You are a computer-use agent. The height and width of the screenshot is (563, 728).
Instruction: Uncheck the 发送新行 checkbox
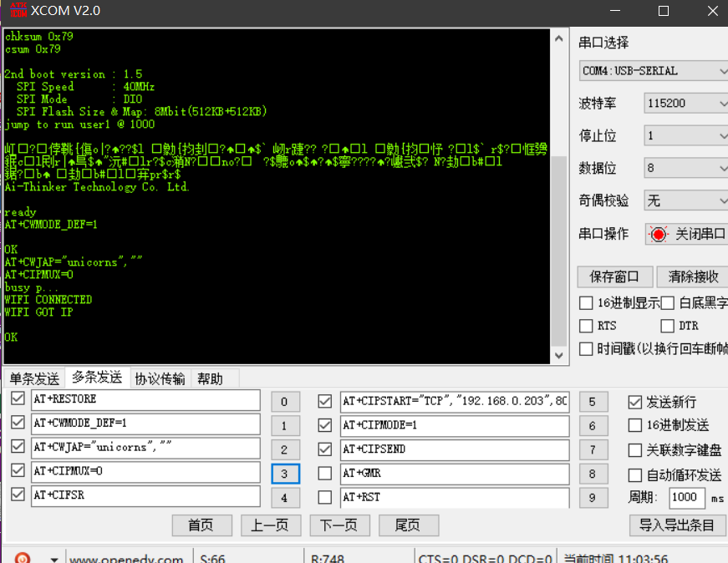coord(634,402)
